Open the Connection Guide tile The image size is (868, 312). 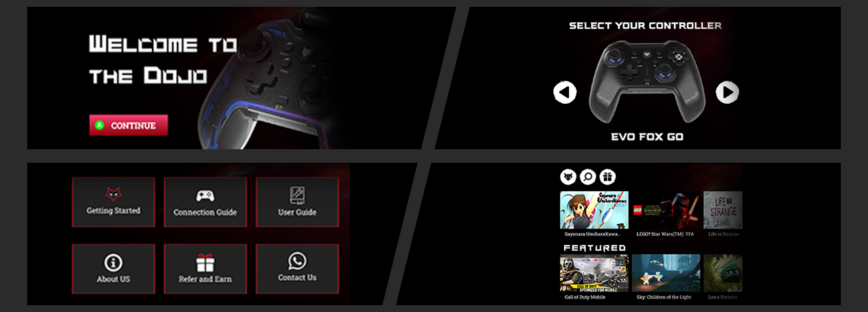[205, 202]
